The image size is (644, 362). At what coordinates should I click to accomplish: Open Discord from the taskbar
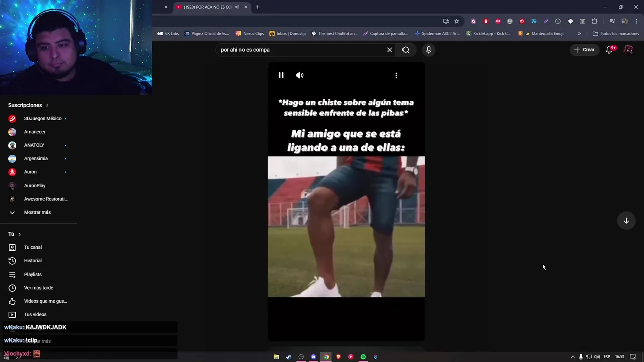point(313,357)
